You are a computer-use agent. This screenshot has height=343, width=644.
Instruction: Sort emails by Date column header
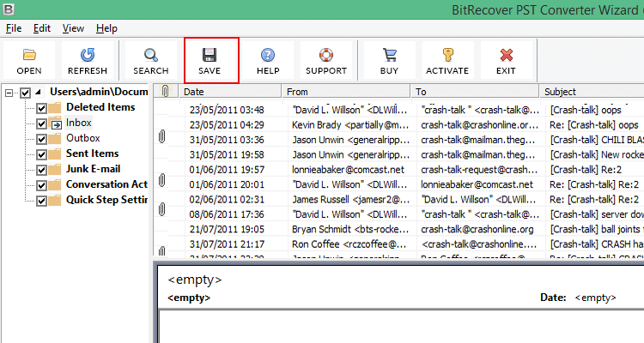pyautogui.click(x=230, y=91)
